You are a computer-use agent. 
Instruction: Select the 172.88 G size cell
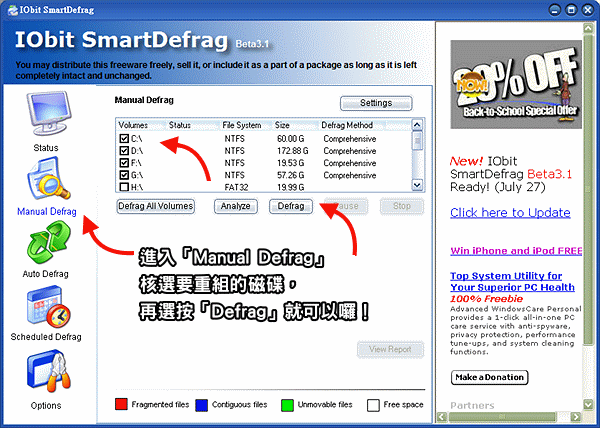point(292,151)
